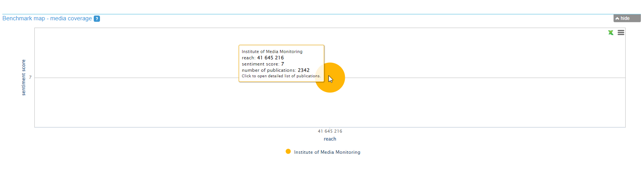Viewport: 644px width, 176px height.
Task: Click the 'reach' axis title
Action: click(330, 139)
